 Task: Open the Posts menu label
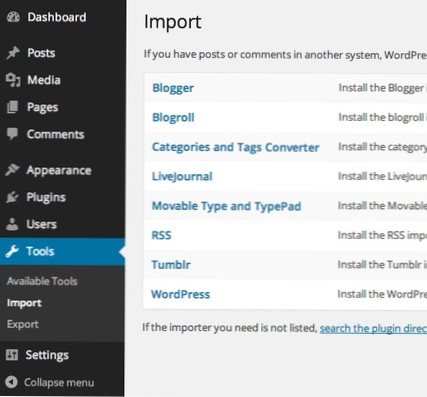click(x=41, y=53)
